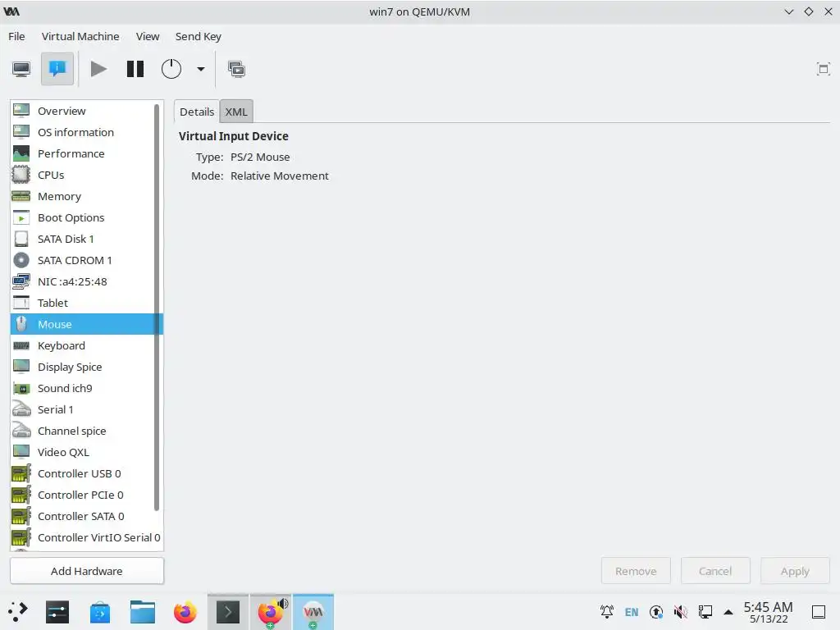This screenshot has width=840, height=630.
Task: Open the manage snapshots view
Action: (x=236, y=69)
